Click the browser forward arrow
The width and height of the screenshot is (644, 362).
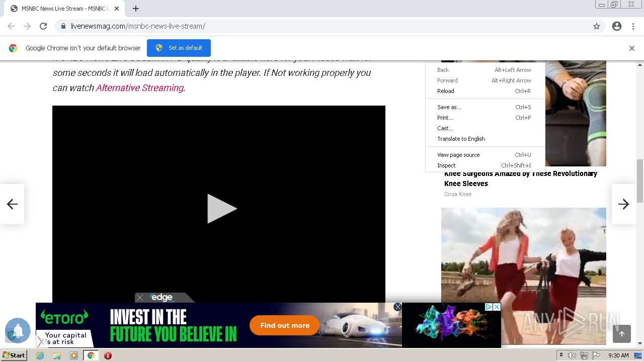point(27,26)
